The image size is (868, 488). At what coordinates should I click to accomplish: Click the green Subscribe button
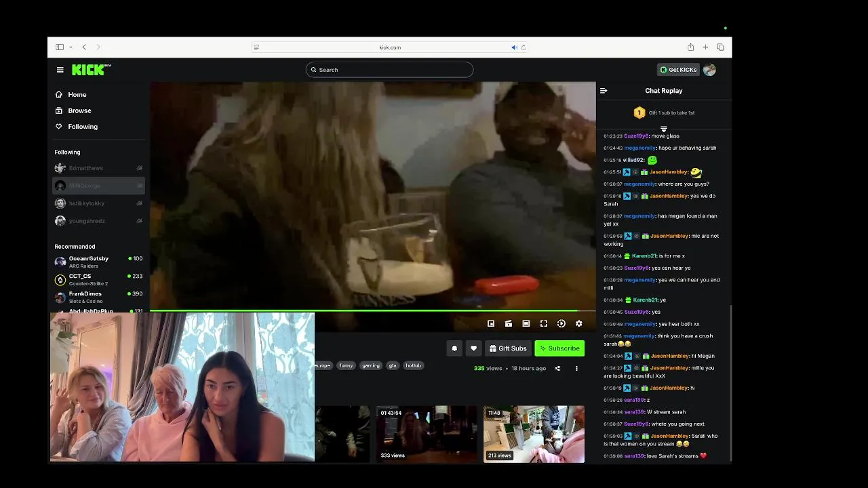point(559,348)
